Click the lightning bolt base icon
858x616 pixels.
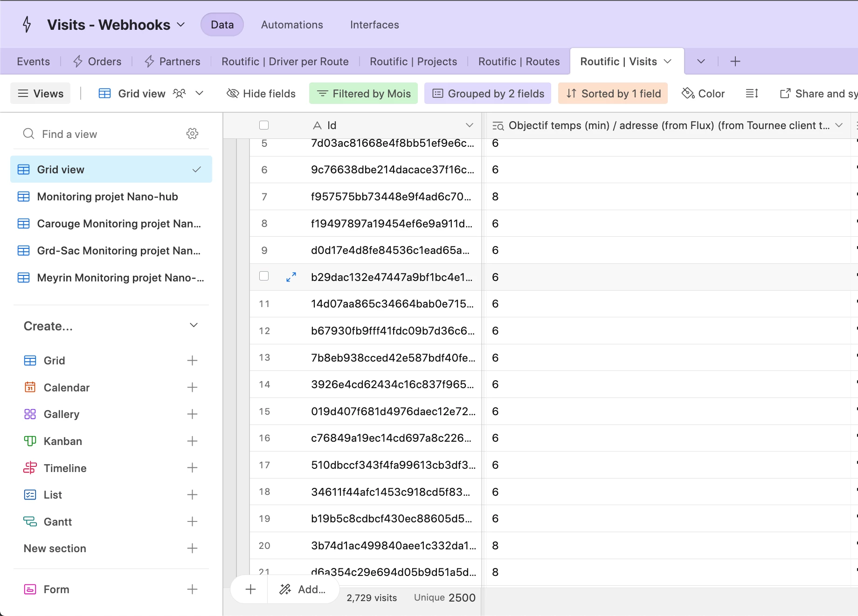[27, 25]
